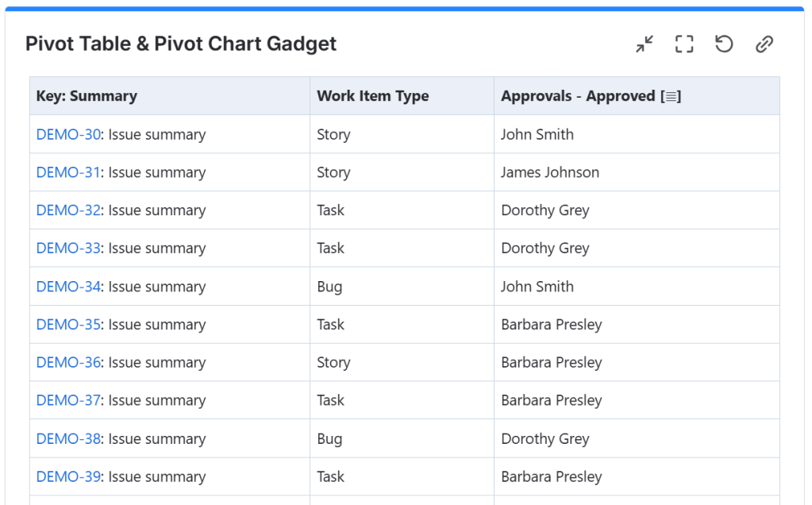Click the Work Item Type column header

[372, 96]
